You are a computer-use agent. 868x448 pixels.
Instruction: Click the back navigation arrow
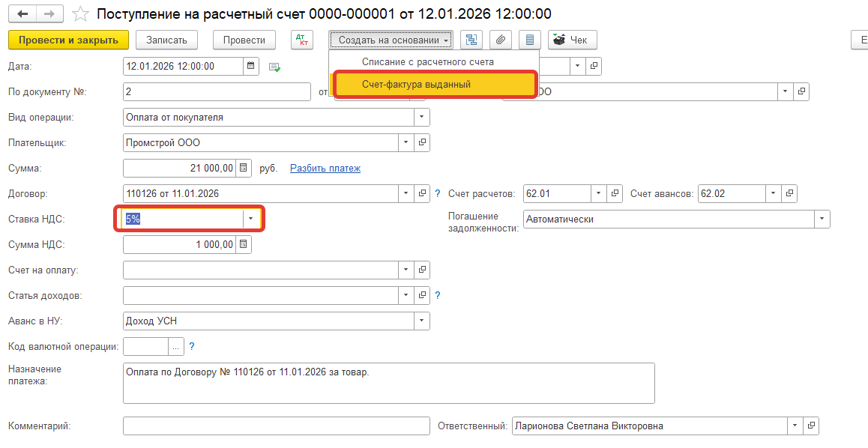click(x=22, y=14)
